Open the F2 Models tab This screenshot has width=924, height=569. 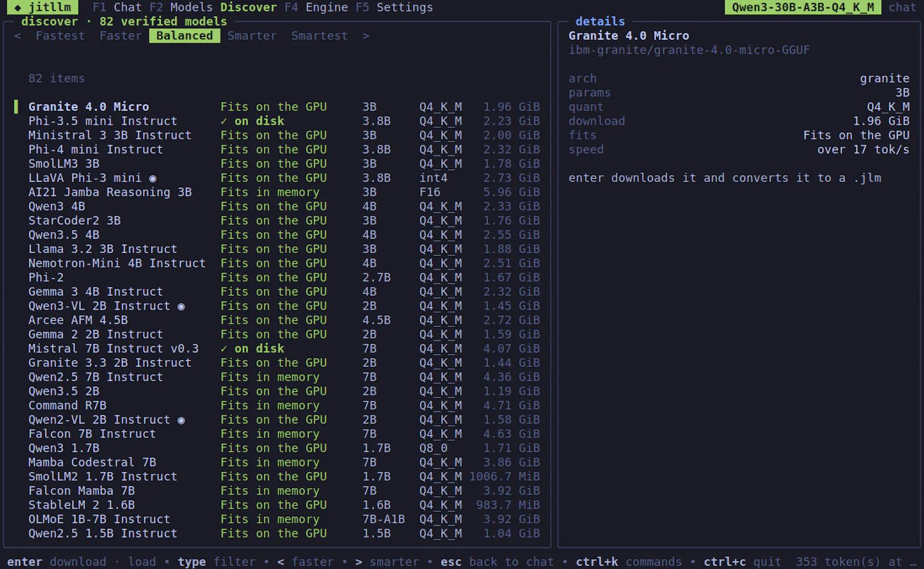point(181,7)
